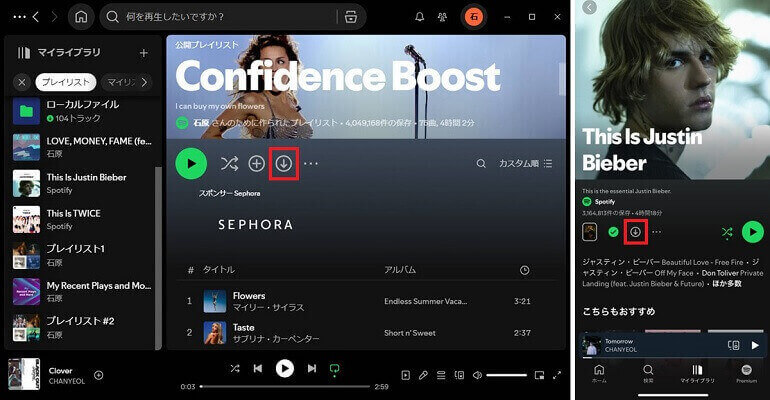Open This Is Justin Bieber in sidebar

pos(82,183)
